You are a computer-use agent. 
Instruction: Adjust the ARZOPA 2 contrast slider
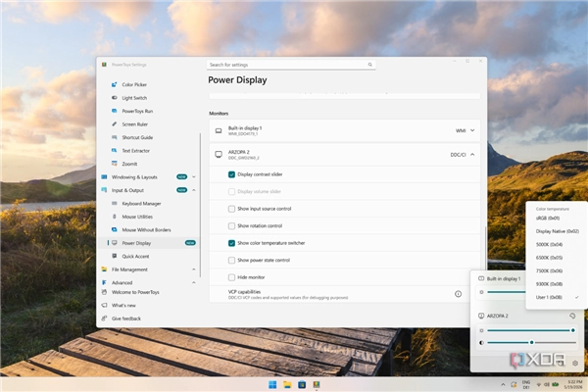click(x=531, y=342)
